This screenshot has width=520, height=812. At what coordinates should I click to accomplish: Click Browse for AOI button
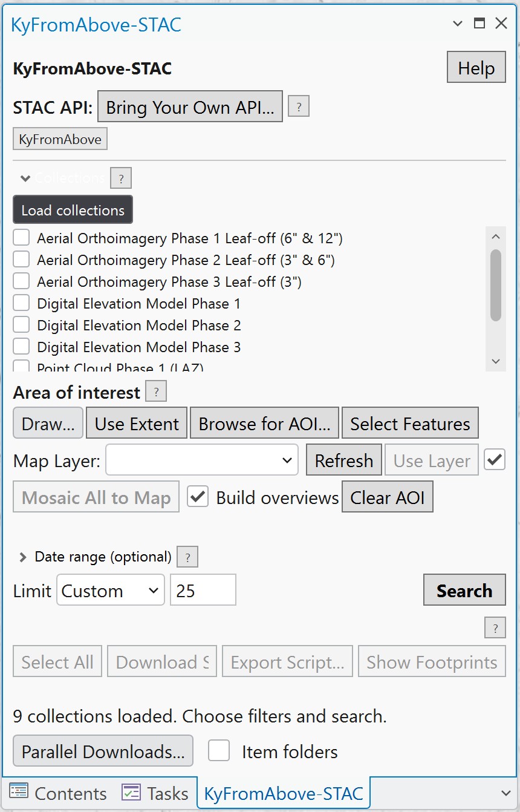[265, 424]
